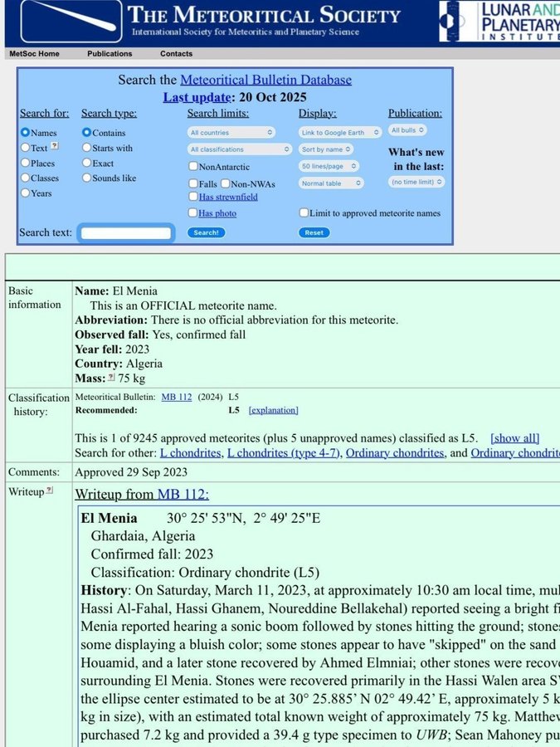Viewport: 560px width, 747px height.
Task: Go to Publications in navigation bar
Action: tap(110, 54)
